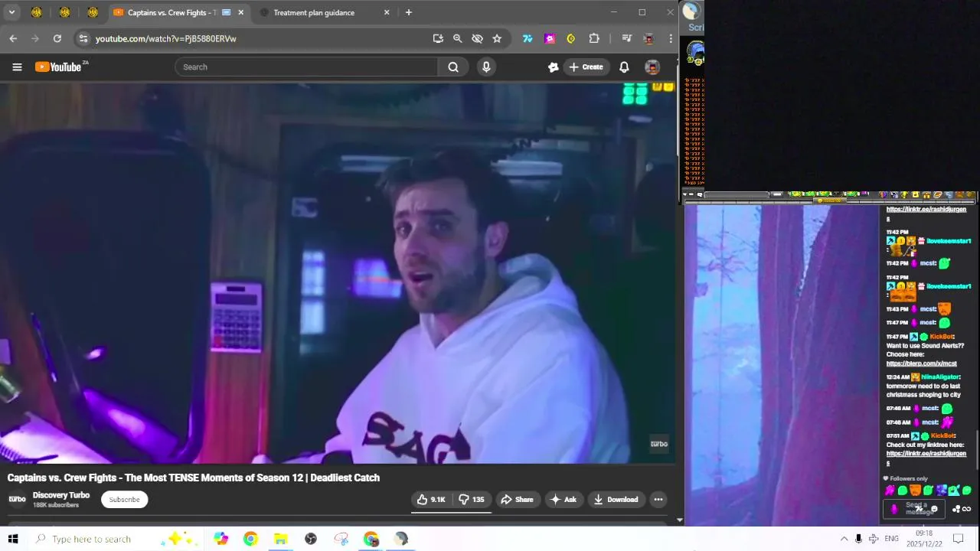This screenshot has width=980, height=551.
Task: Switch to the first pinned tab
Action: 36,12
